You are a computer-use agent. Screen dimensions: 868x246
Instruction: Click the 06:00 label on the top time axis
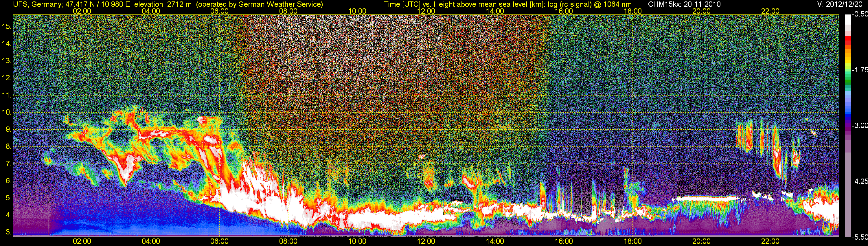click(219, 11)
